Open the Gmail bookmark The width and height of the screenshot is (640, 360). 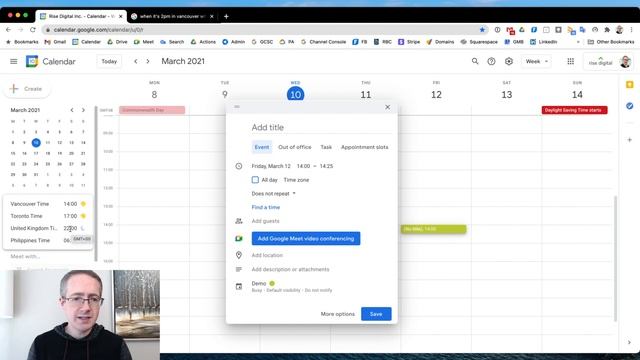pyautogui.click(x=55, y=42)
